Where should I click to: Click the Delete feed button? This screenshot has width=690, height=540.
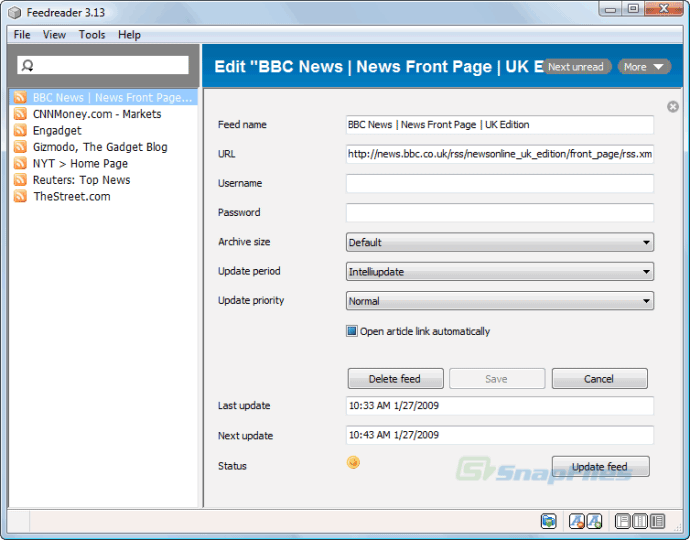click(x=395, y=379)
